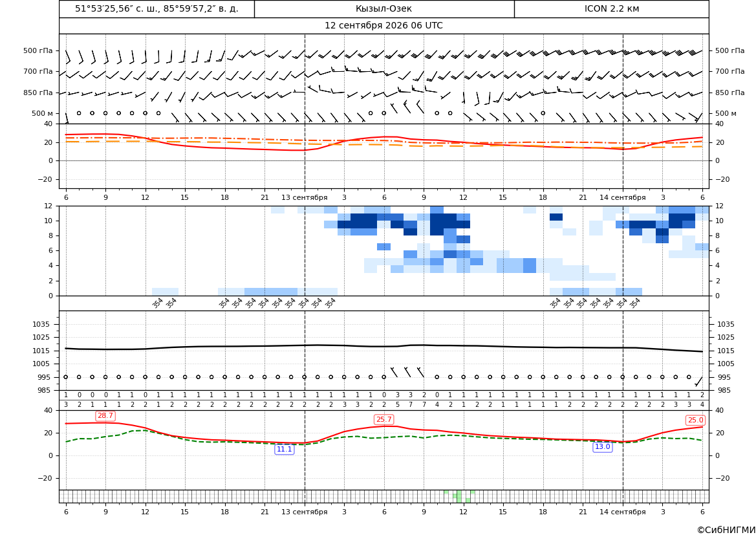
Task: Click the wind barb at the pressure panel's right end
Action: [x=698, y=382]
